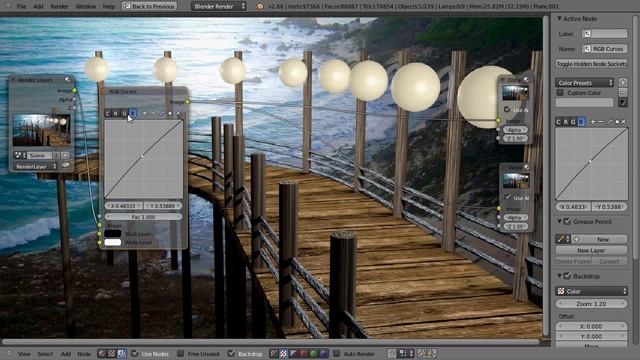Viewport: 640px width, 360px height.
Task: Open wrench tools in Active Node panel curve
Action: click(610, 122)
